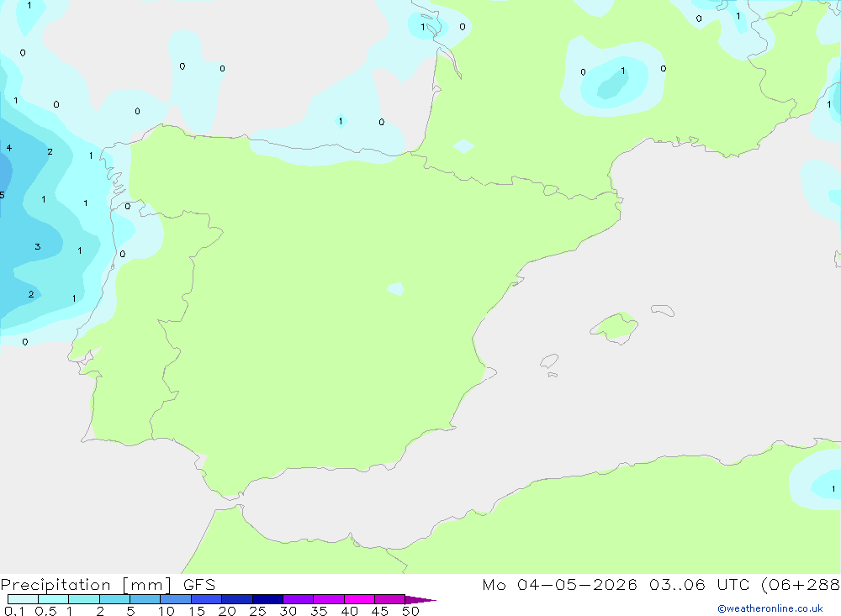This screenshot has width=841, height=616.
Task: Select the 1–2 mm legend color box
Action: pyautogui.click(x=84, y=599)
